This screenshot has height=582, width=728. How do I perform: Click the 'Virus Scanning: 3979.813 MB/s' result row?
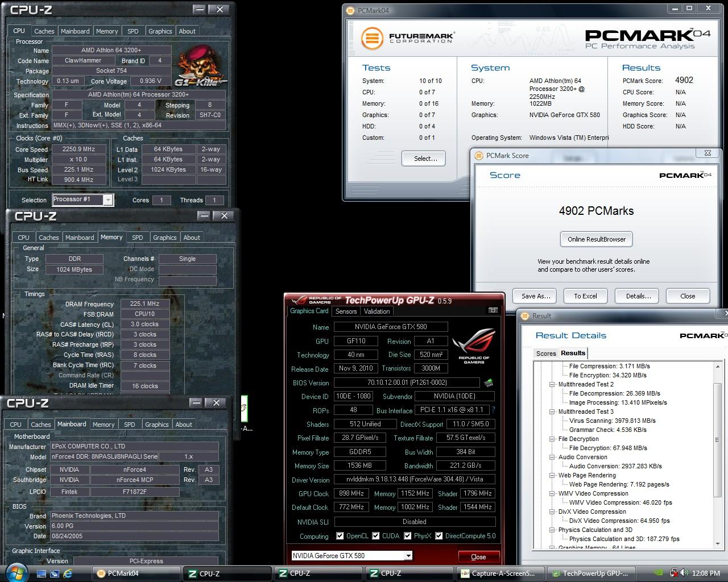coord(613,421)
